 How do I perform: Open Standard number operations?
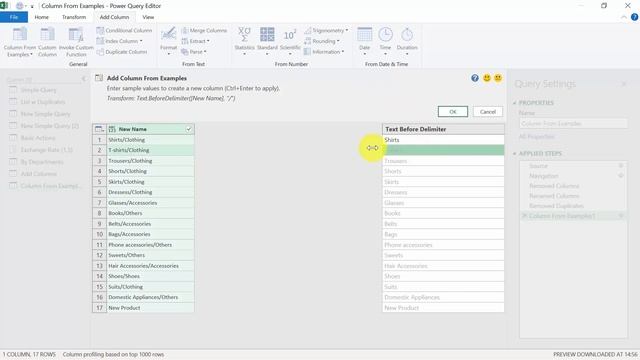267,41
